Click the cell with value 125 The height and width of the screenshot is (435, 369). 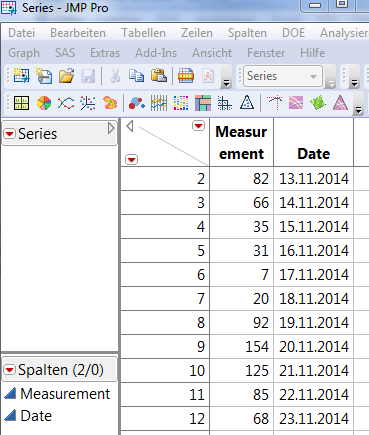coord(241,371)
